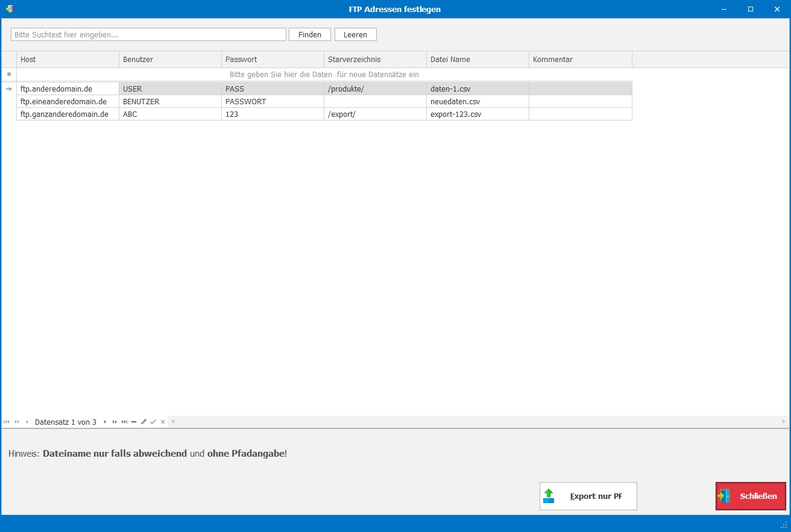Go to last record navigator button
Viewport: 791px width, 532px height.
pyautogui.click(x=124, y=422)
